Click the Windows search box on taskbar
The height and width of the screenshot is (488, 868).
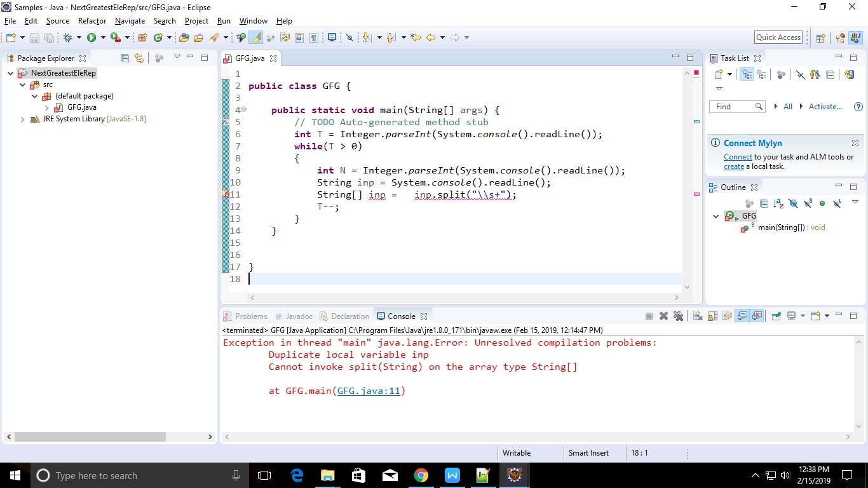(x=139, y=475)
